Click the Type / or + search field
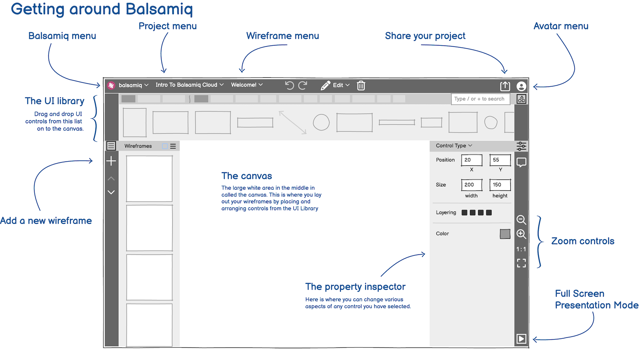644x349 pixels. coord(480,99)
